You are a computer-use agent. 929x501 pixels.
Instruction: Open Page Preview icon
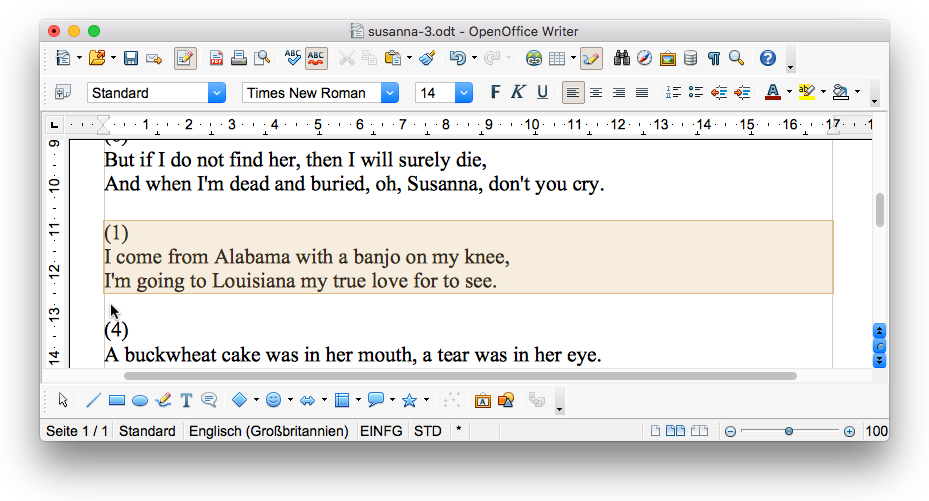click(262, 58)
